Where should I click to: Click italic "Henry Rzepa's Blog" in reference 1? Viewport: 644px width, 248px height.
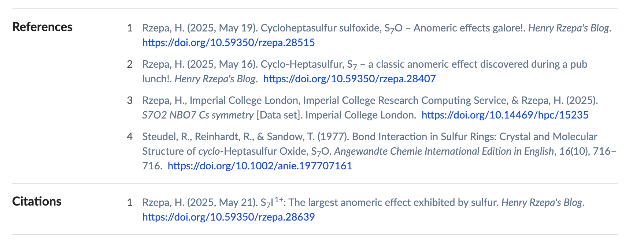pos(569,28)
